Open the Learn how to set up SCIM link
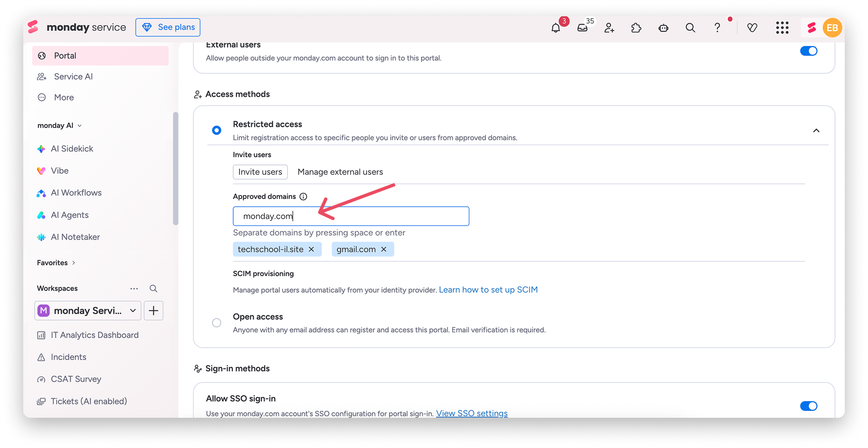The height and width of the screenshot is (448, 868). pos(488,290)
